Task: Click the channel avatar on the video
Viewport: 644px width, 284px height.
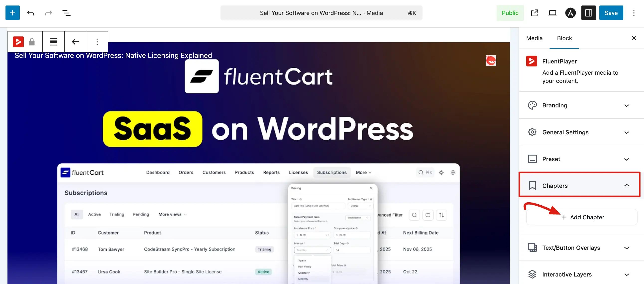Action: click(491, 61)
